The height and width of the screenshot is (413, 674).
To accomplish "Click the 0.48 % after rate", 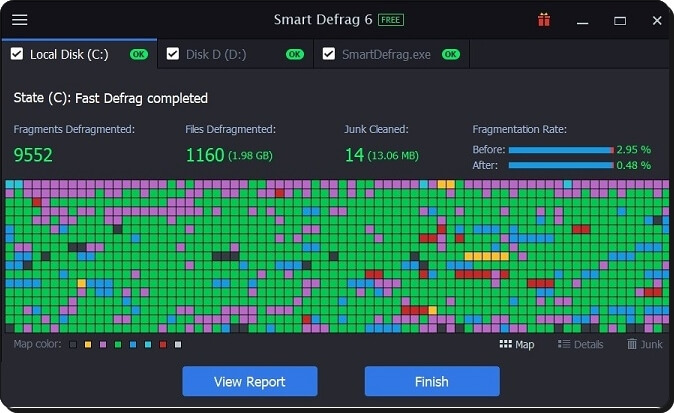I will click(x=634, y=165).
